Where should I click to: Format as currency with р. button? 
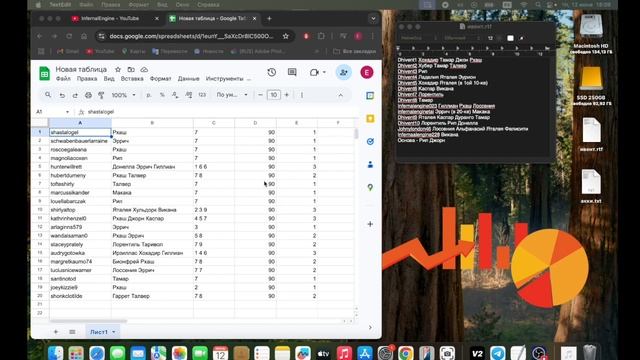(149, 95)
